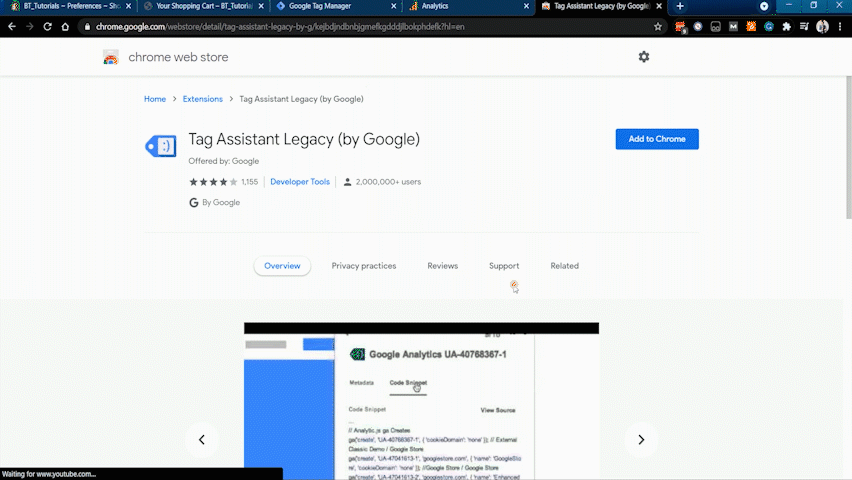The image size is (852, 480).
Task: Switch to the Analytics browser tab
Action: pos(468,6)
